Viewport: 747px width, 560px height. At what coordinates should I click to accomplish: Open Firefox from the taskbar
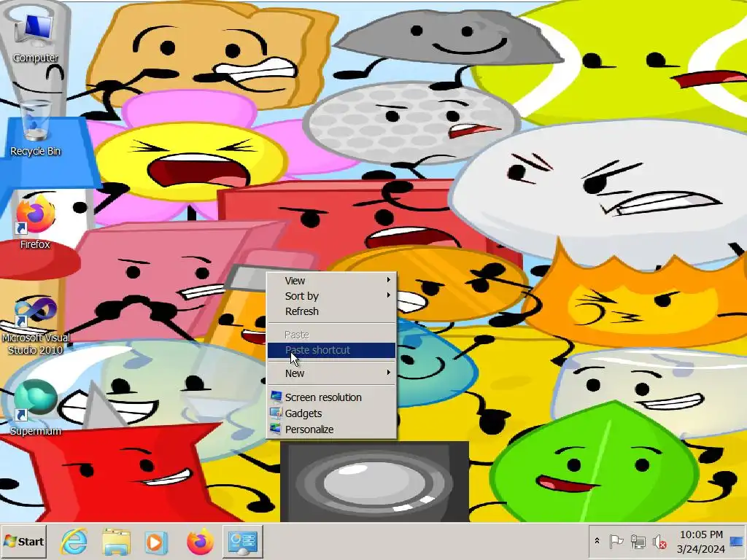click(201, 542)
